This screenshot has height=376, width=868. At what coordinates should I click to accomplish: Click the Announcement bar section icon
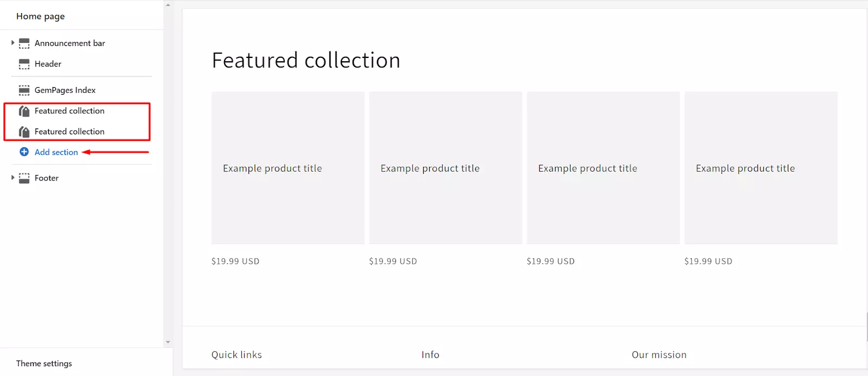(x=24, y=43)
